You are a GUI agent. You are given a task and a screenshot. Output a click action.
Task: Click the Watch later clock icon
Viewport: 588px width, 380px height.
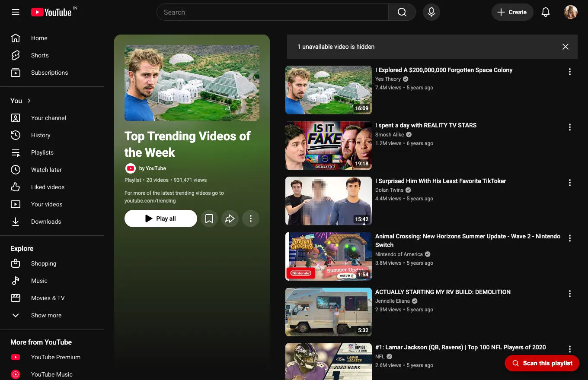click(16, 170)
